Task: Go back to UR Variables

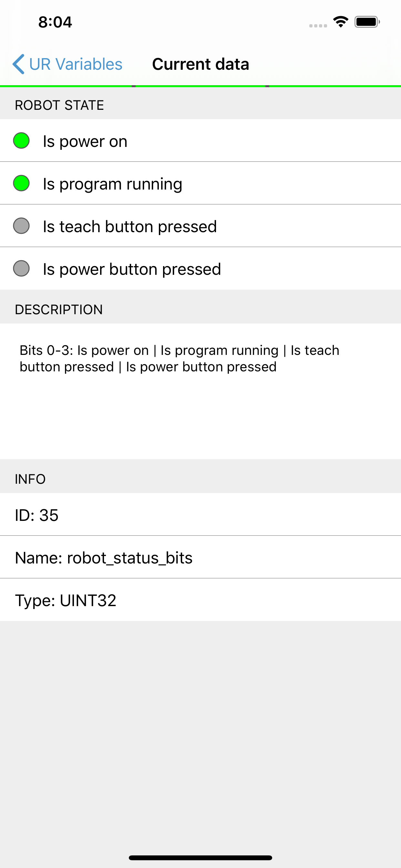Action: point(67,64)
